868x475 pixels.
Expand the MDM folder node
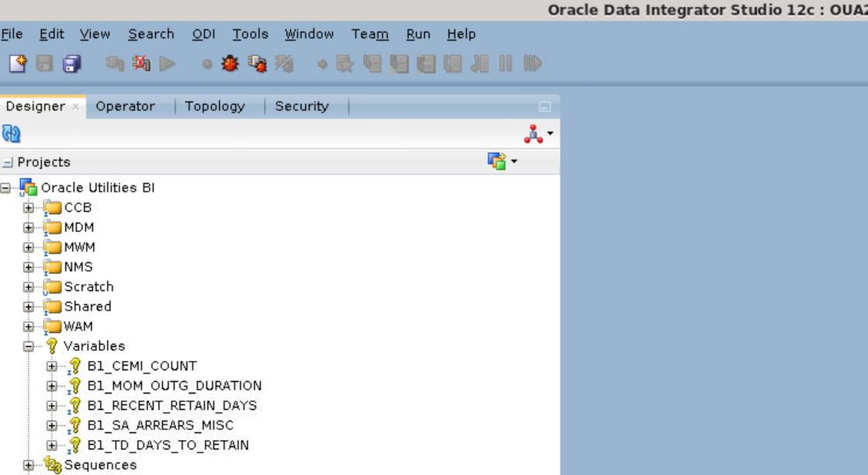pyautogui.click(x=29, y=227)
